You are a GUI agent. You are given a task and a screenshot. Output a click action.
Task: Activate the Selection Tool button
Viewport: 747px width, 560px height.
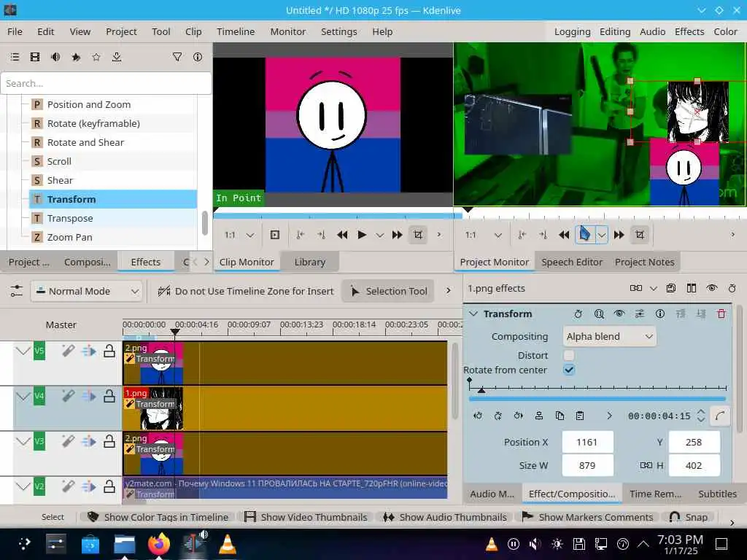(x=388, y=291)
